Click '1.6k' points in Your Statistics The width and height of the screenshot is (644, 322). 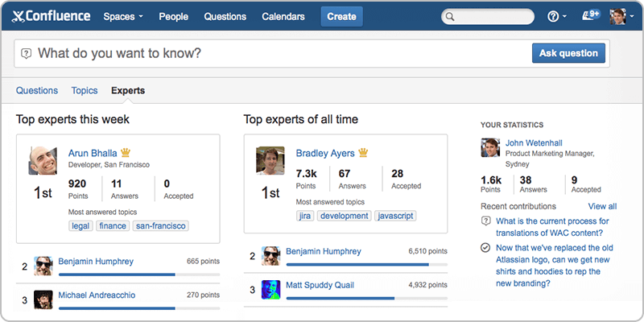[x=491, y=180]
